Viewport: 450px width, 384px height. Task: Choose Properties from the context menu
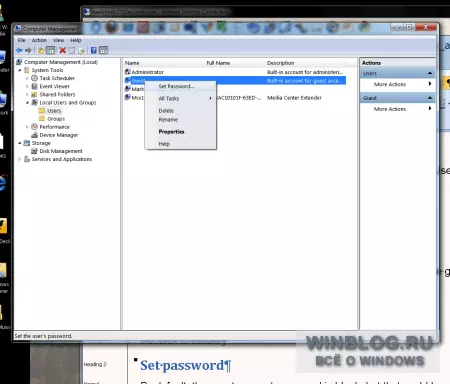[180, 132]
